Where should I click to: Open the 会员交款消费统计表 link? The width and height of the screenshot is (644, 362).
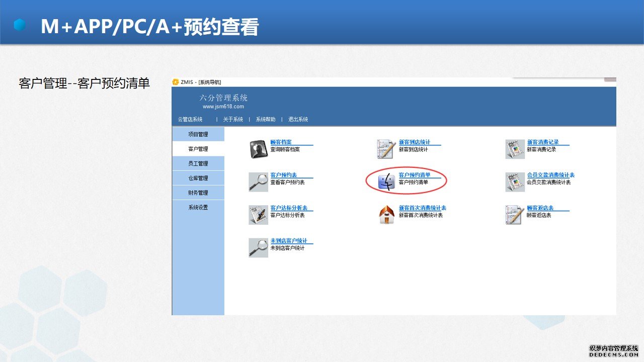pos(550,175)
